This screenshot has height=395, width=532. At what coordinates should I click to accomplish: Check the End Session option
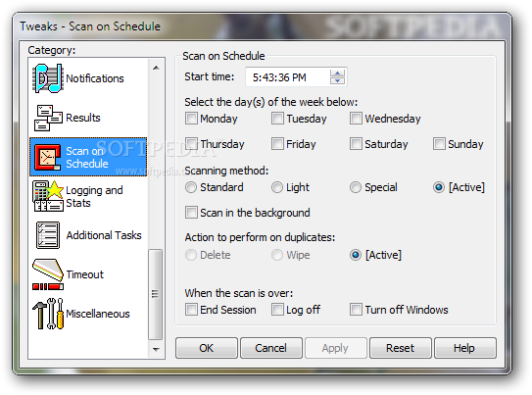191,310
